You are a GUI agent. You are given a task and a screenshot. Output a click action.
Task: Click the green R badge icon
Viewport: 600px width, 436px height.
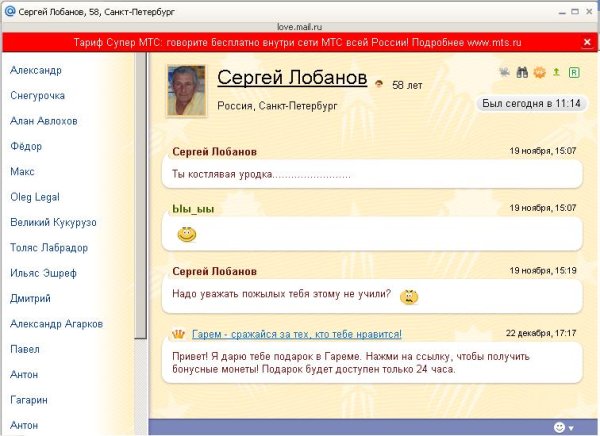tap(574, 72)
